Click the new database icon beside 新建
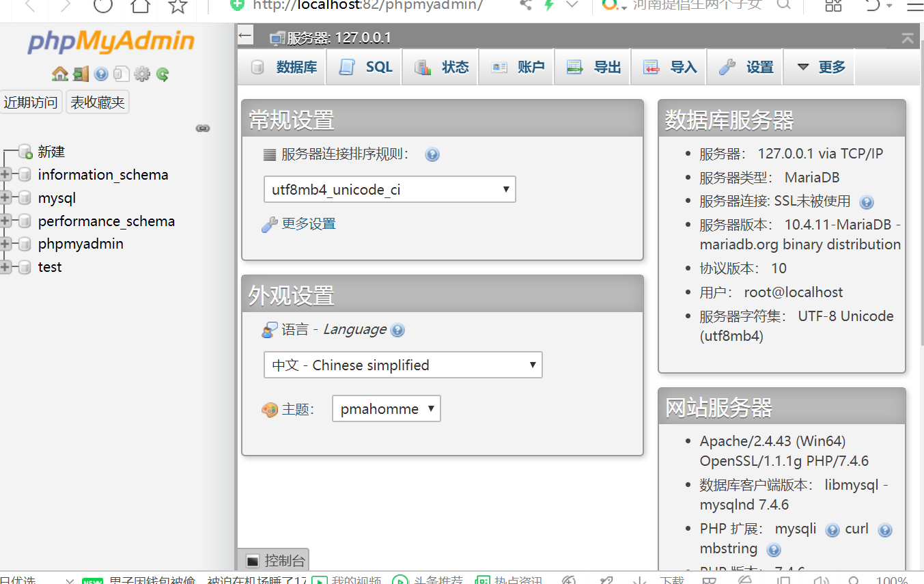The image size is (924, 584). point(25,152)
